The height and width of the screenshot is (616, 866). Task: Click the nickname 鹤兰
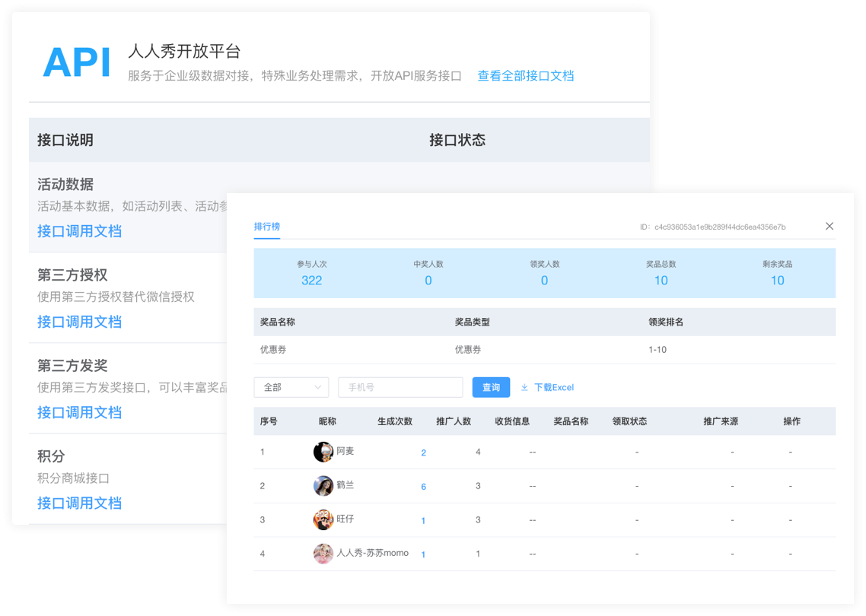pyautogui.click(x=345, y=484)
